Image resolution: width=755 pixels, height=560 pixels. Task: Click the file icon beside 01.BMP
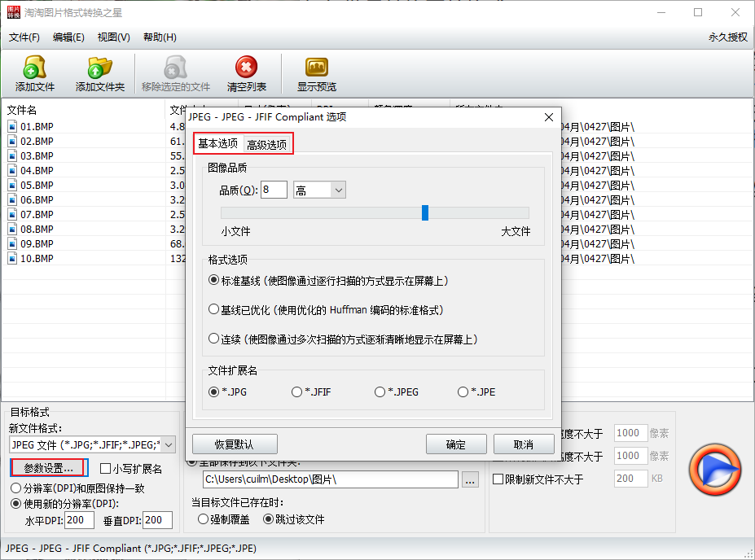click(12, 126)
